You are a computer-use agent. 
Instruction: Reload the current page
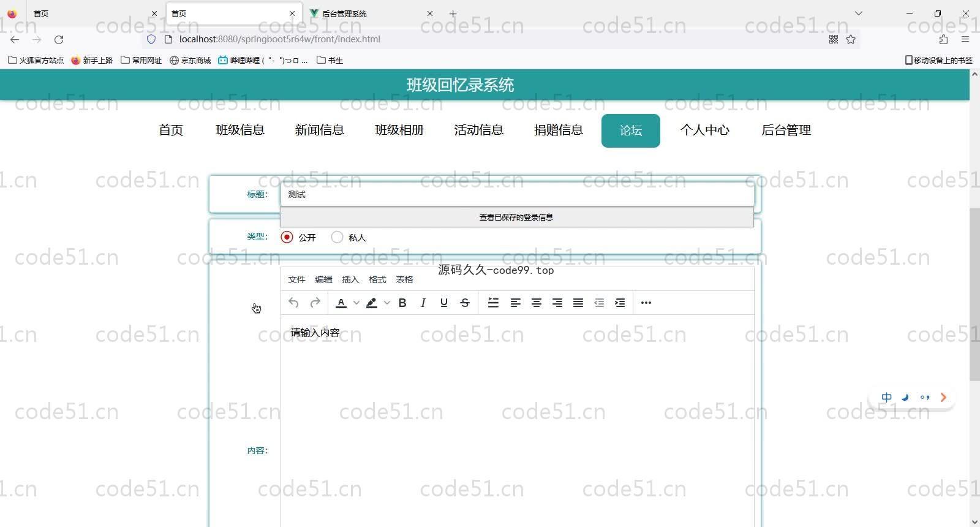pyautogui.click(x=59, y=39)
